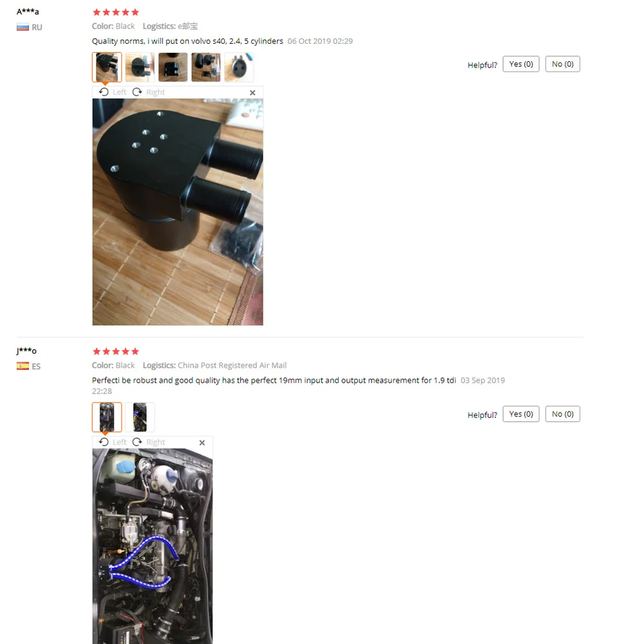
Task: Rotate the engine bay photo left
Action: point(113,442)
